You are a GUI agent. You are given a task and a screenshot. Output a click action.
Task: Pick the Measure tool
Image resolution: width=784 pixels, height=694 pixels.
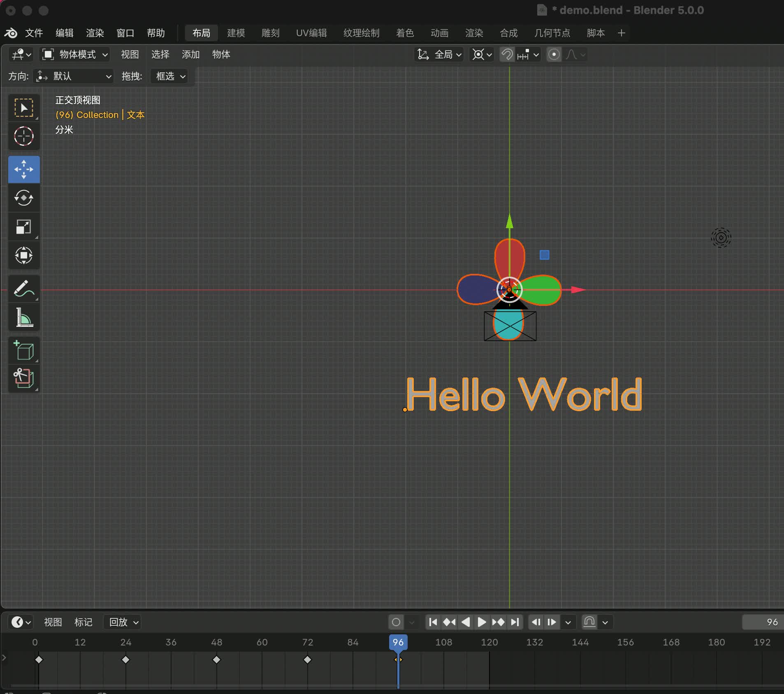coord(24,317)
